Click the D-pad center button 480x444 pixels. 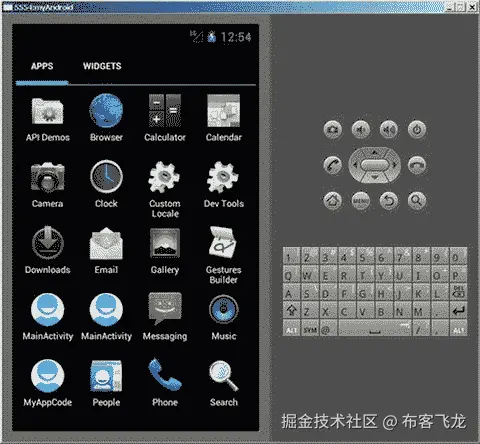pos(375,165)
